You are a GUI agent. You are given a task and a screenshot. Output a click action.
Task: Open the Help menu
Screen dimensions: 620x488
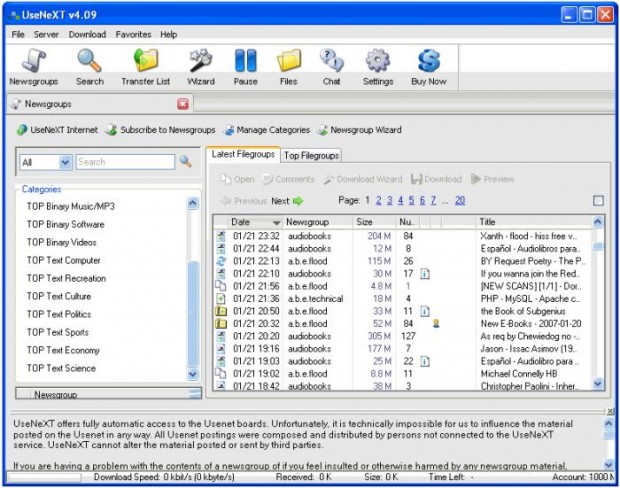[168, 34]
